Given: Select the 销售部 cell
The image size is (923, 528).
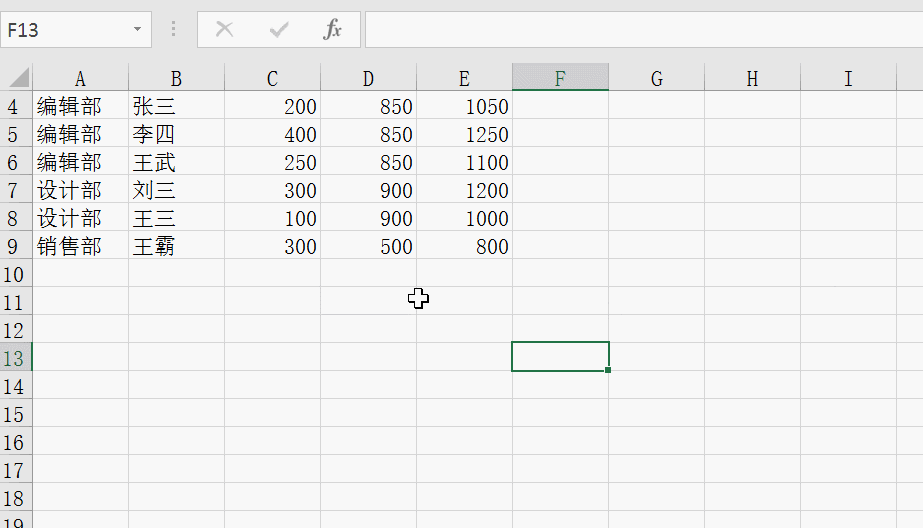Looking at the screenshot, I should pos(80,247).
